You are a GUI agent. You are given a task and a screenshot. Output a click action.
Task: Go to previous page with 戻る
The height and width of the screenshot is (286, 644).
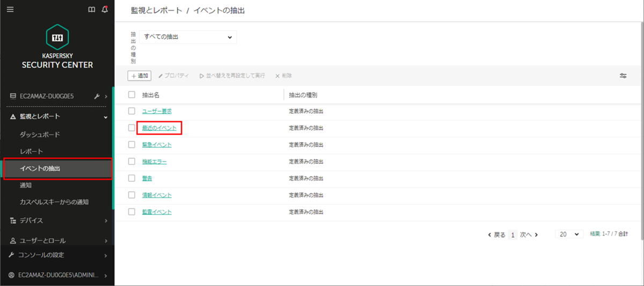coord(496,235)
